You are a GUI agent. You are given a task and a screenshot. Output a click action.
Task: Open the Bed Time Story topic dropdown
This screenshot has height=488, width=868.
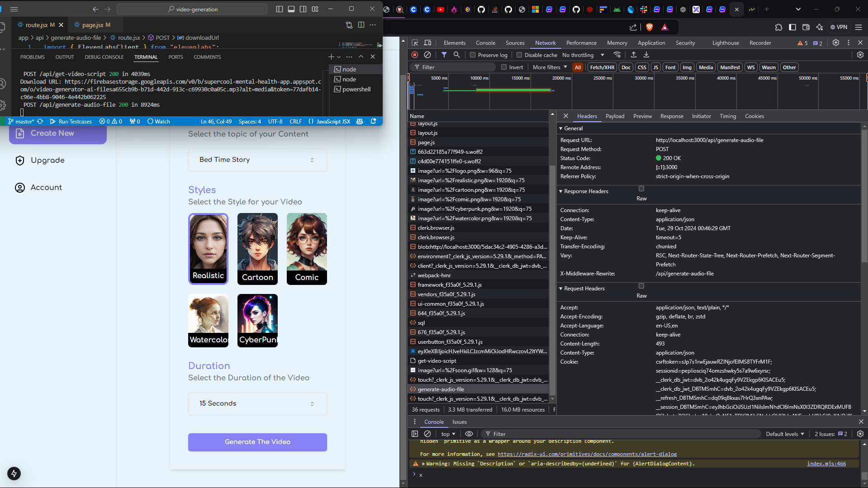pos(257,160)
